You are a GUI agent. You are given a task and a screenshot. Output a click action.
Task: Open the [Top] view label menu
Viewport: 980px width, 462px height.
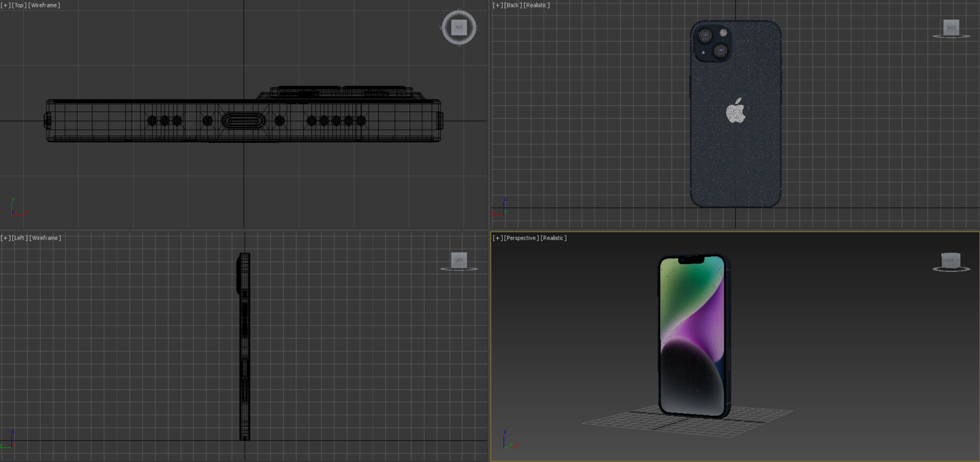pyautogui.click(x=19, y=5)
